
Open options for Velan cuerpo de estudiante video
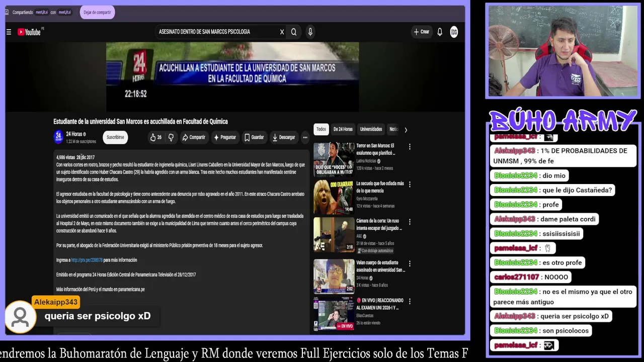click(410, 263)
